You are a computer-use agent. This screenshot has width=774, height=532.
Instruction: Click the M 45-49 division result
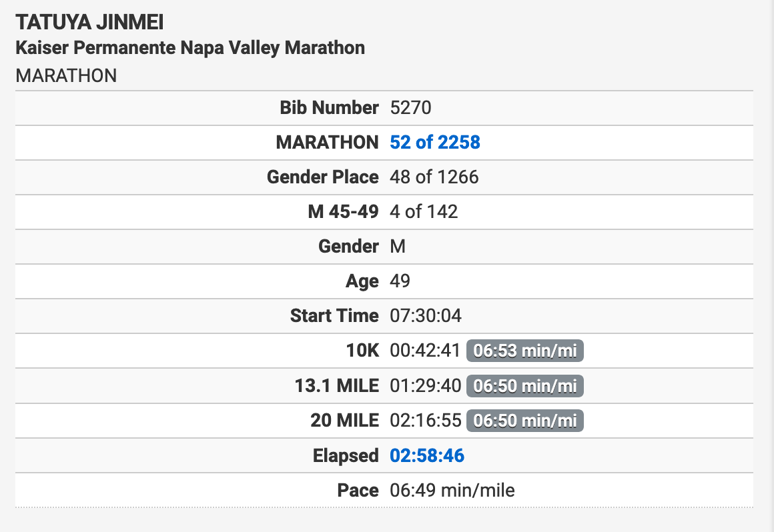tap(424, 211)
